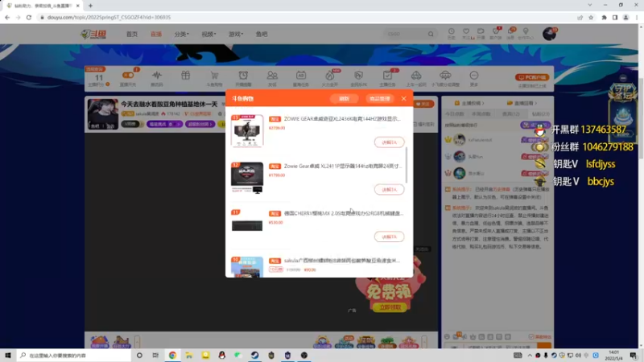Screen dimensions: 644x362
Task: Click the Windows taskbar search box
Action: [x=74, y=355]
